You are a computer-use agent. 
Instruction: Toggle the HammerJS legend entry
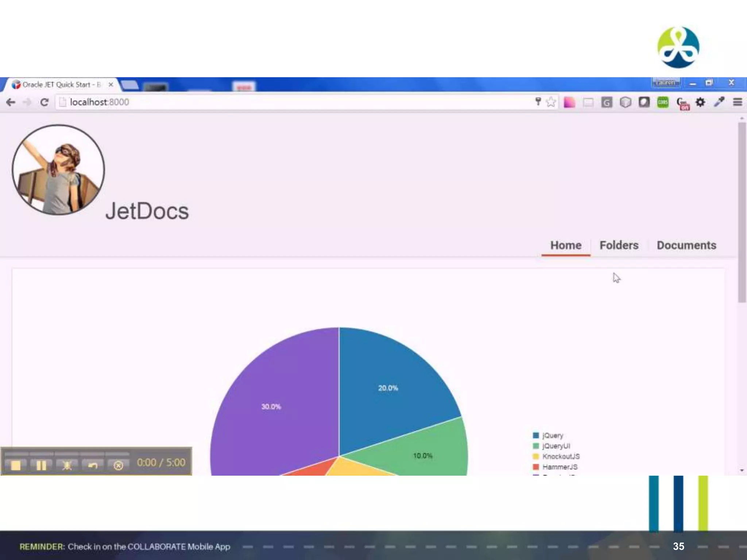(x=560, y=467)
